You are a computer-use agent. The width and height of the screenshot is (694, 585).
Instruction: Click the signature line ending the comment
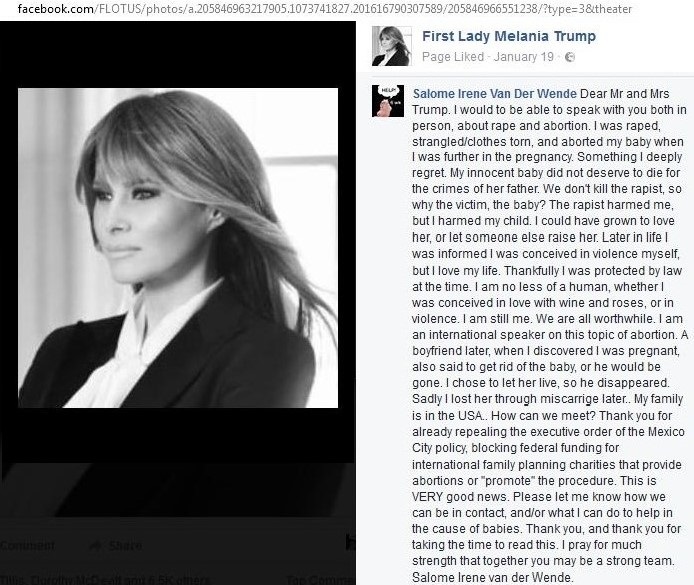pyautogui.click(x=493, y=577)
